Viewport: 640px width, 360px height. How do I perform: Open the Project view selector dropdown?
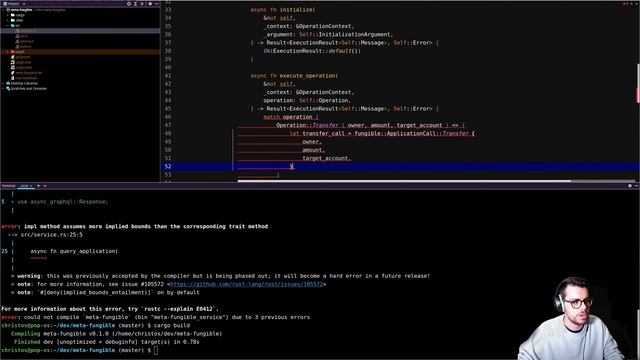coord(14,4)
